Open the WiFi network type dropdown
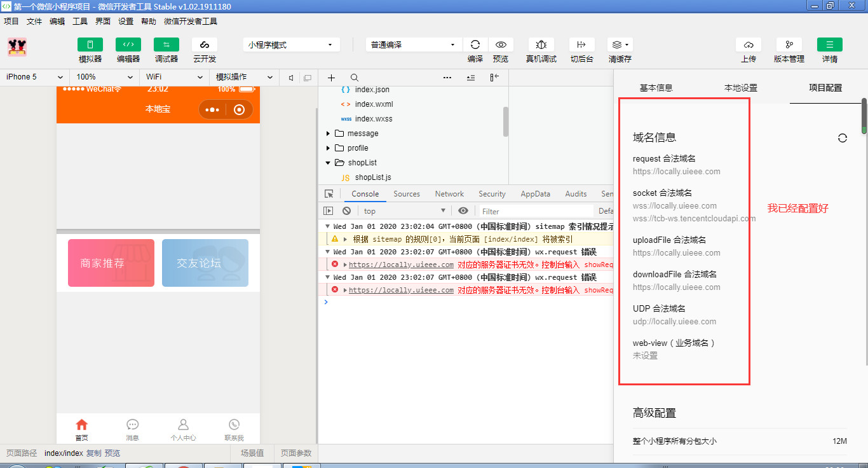 [174, 77]
